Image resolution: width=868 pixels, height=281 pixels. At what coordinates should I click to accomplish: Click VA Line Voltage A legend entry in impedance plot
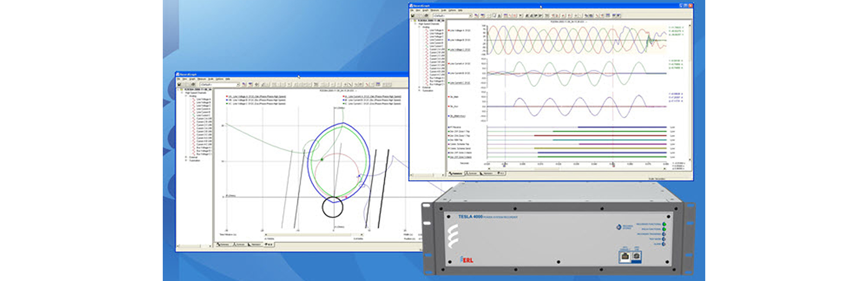tap(256, 96)
